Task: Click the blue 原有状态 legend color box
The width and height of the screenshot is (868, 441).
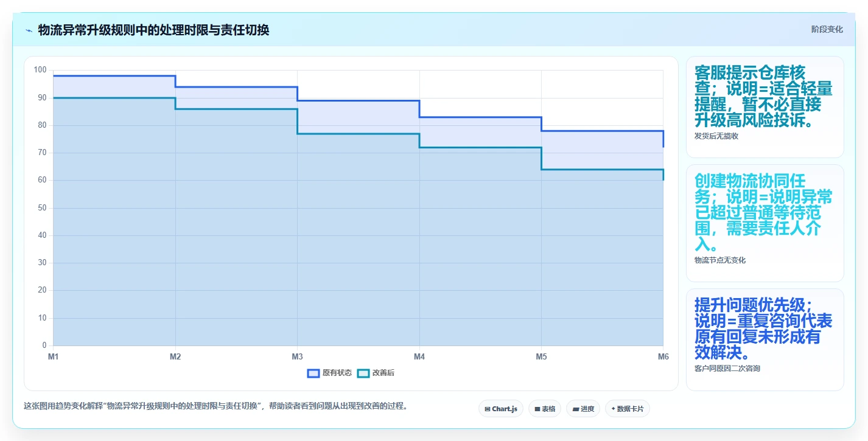Action: click(x=313, y=373)
